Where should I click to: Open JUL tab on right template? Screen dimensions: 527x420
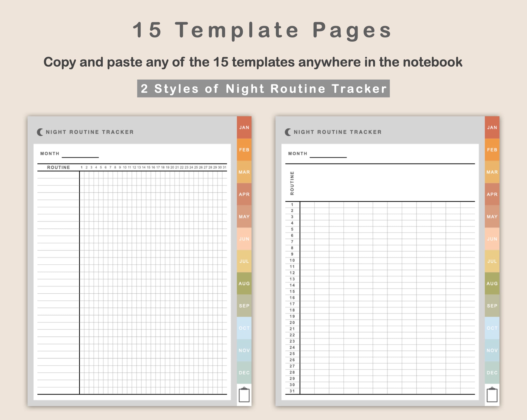click(x=492, y=261)
